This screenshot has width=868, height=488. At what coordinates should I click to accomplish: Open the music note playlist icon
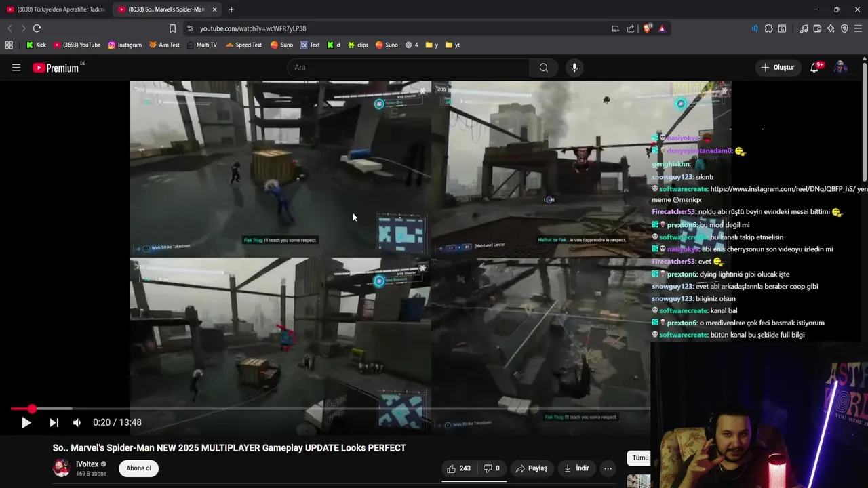pos(804,28)
